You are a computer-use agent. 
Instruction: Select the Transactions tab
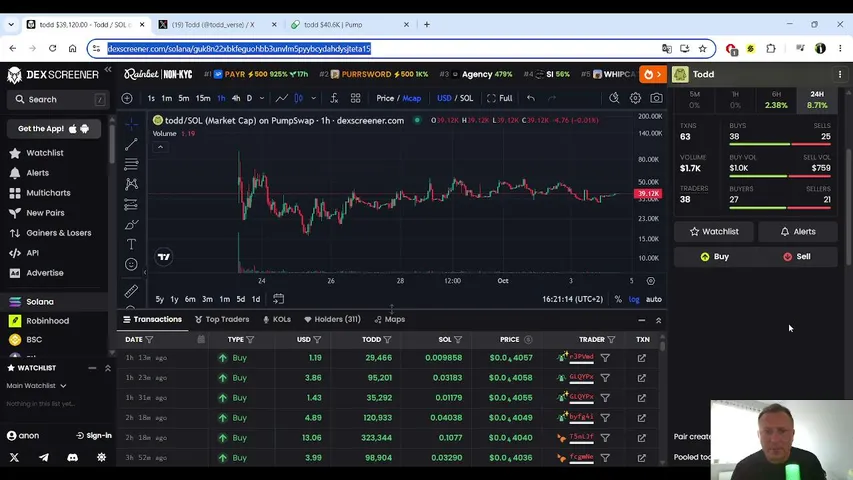[x=152, y=319]
